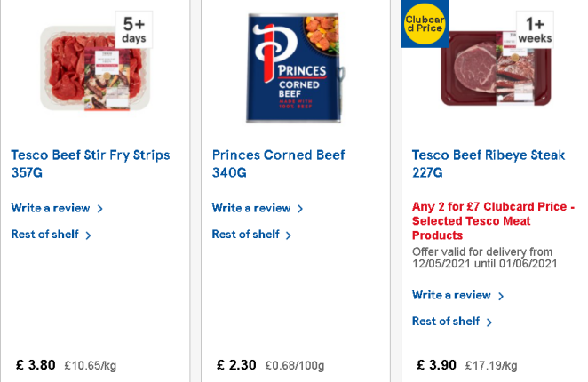Image resolution: width=588 pixels, height=382 pixels.
Task: Open Tesco Beef Stir Fry Strips 357G title
Action: (91, 163)
